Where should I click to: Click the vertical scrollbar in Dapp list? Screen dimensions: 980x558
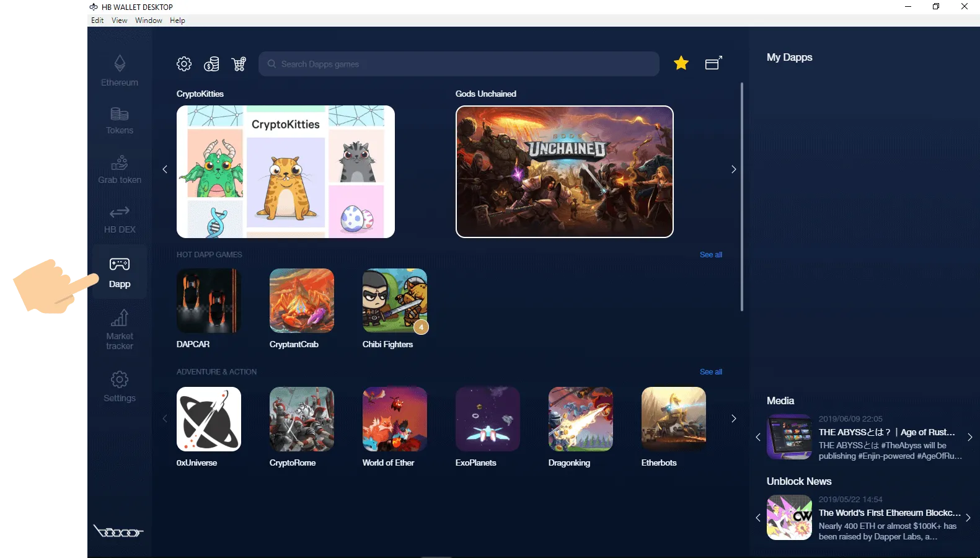click(741, 197)
